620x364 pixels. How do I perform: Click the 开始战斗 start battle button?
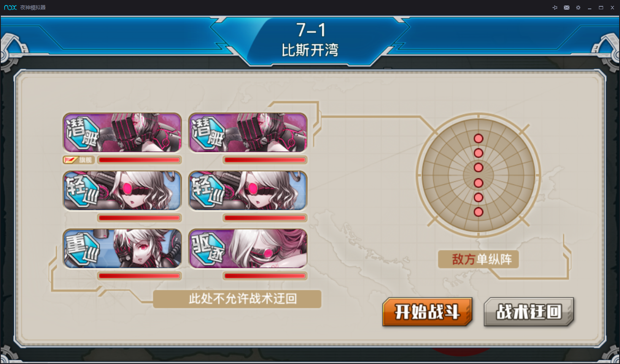click(427, 312)
